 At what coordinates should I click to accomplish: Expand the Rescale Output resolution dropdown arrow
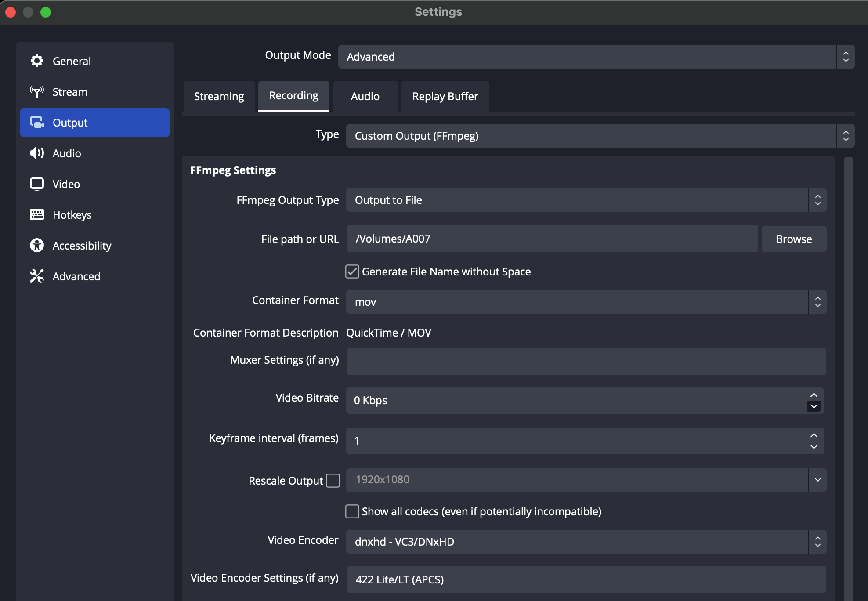pyautogui.click(x=817, y=480)
